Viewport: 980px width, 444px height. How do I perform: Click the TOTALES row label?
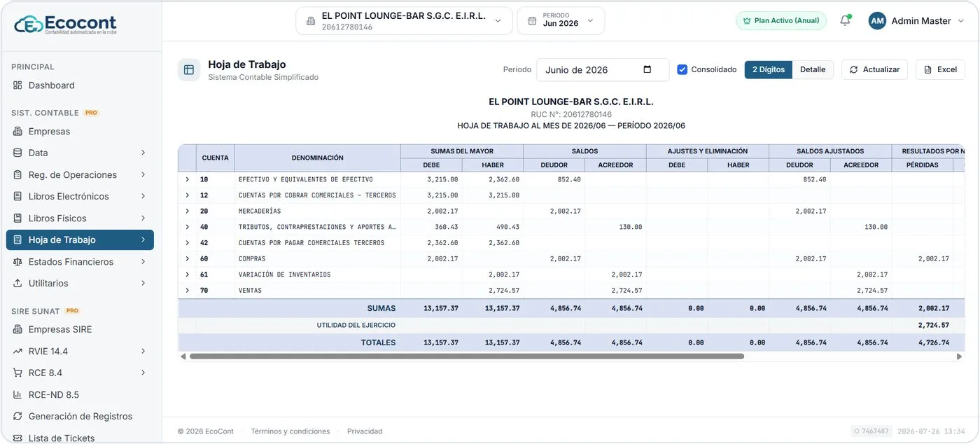378,342
